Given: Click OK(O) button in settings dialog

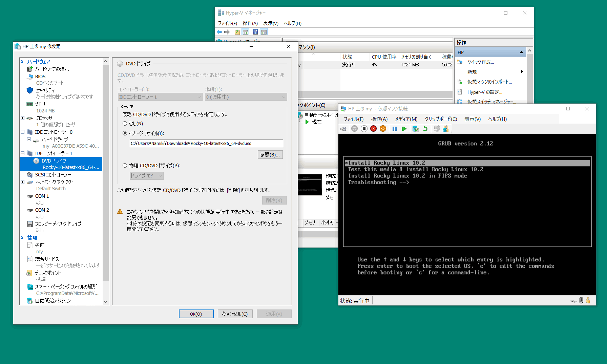Looking at the screenshot, I should 196,314.
